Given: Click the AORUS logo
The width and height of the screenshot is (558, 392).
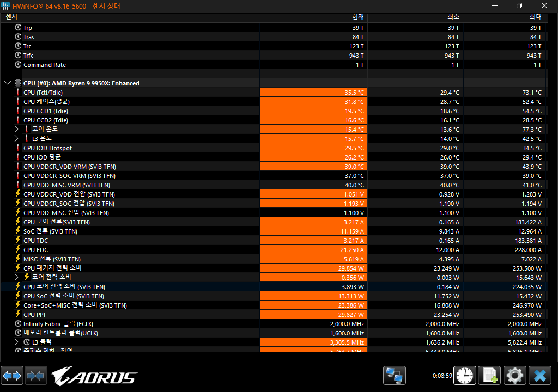Looking at the screenshot, I should point(94,376).
